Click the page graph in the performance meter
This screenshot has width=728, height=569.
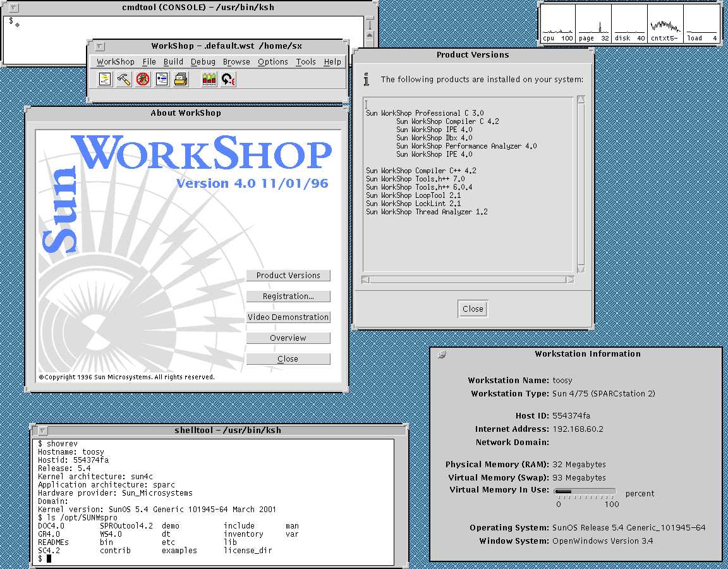click(594, 23)
